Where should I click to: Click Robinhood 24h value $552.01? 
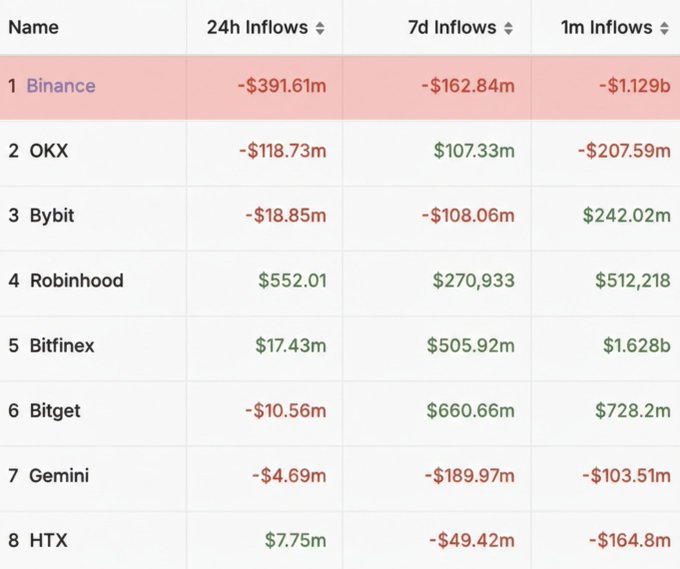point(292,281)
